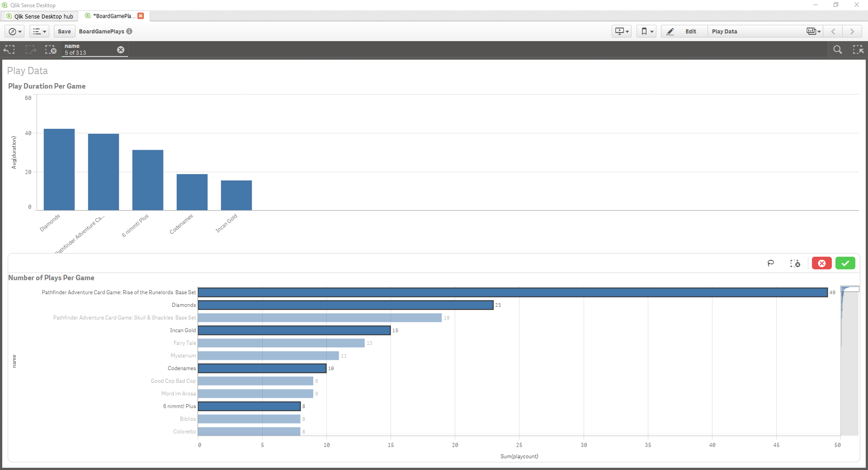This screenshot has width=868, height=470.
Task: Open the navigation compass dropdown
Action: (x=15, y=31)
